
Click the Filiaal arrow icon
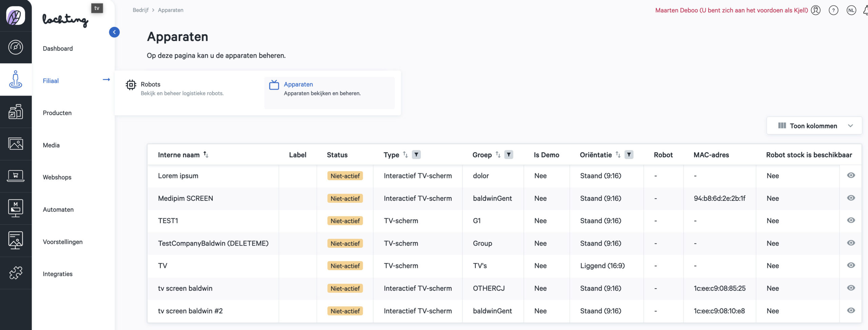(x=106, y=79)
